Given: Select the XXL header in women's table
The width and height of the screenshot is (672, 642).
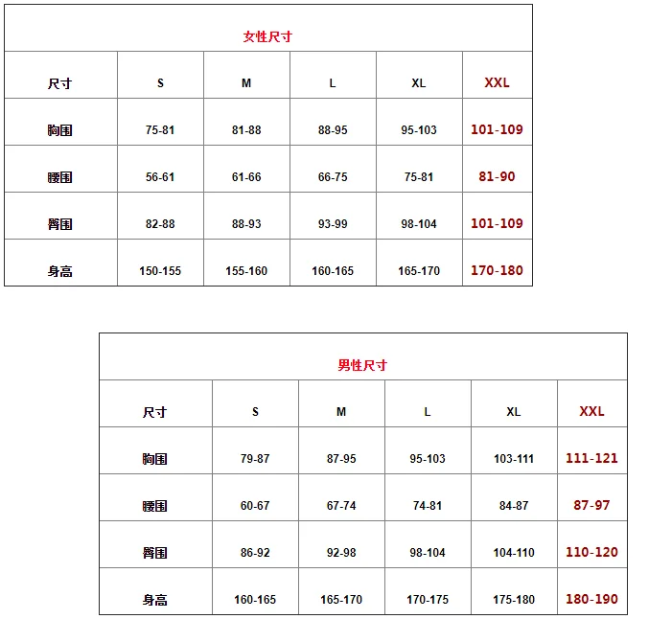Looking at the screenshot, I should click(497, 82).
